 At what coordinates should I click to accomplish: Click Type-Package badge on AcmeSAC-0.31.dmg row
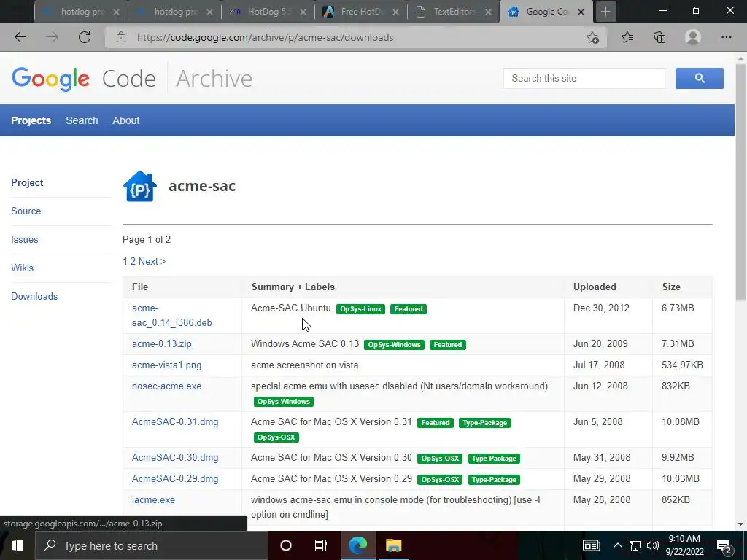pyautogui.click(x=484, y=423)
